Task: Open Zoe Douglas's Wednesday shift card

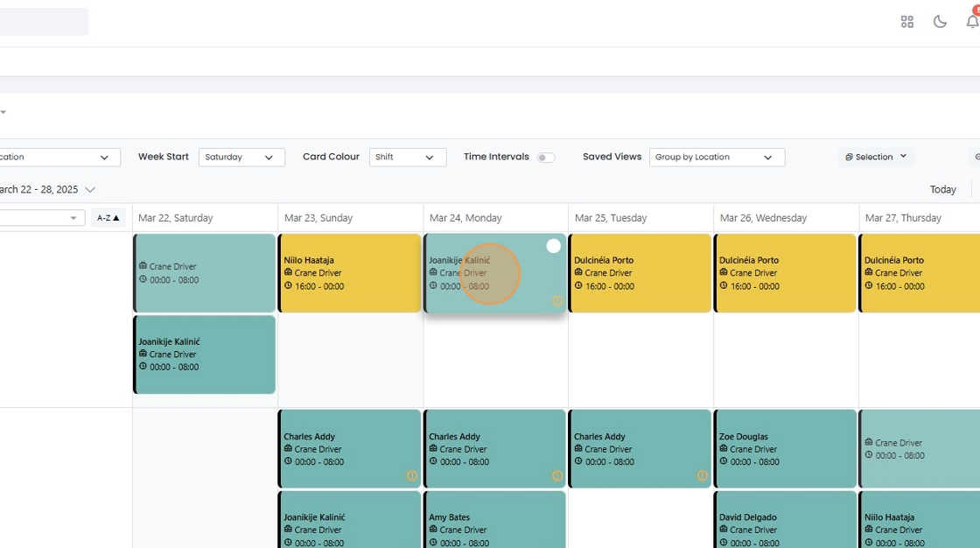Action: [x=785, y=448]
